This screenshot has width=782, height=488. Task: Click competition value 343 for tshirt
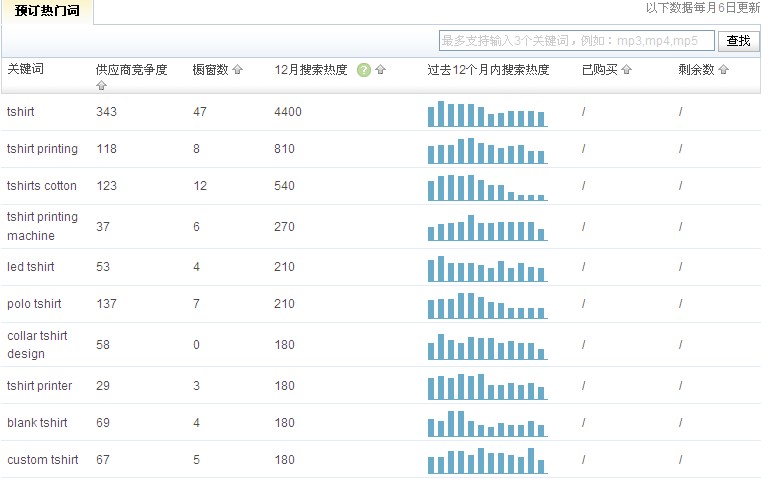tap(106, 112)
